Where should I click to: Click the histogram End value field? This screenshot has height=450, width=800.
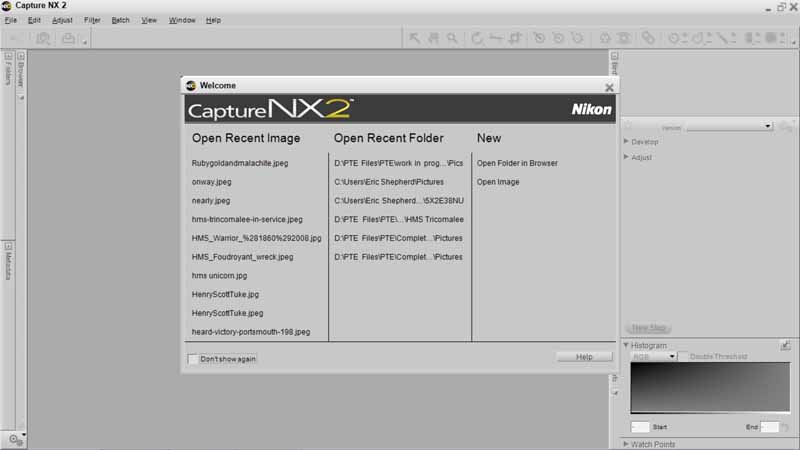[769, 427]
